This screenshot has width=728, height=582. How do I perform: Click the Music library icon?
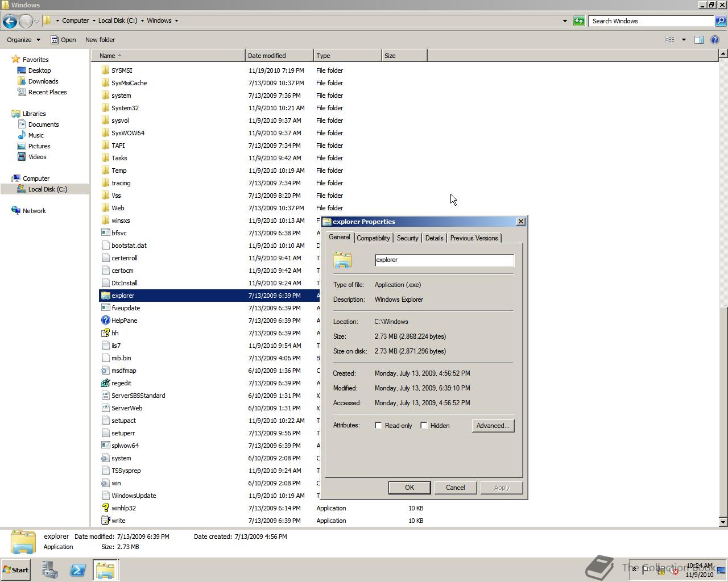[x=22, y=135]
